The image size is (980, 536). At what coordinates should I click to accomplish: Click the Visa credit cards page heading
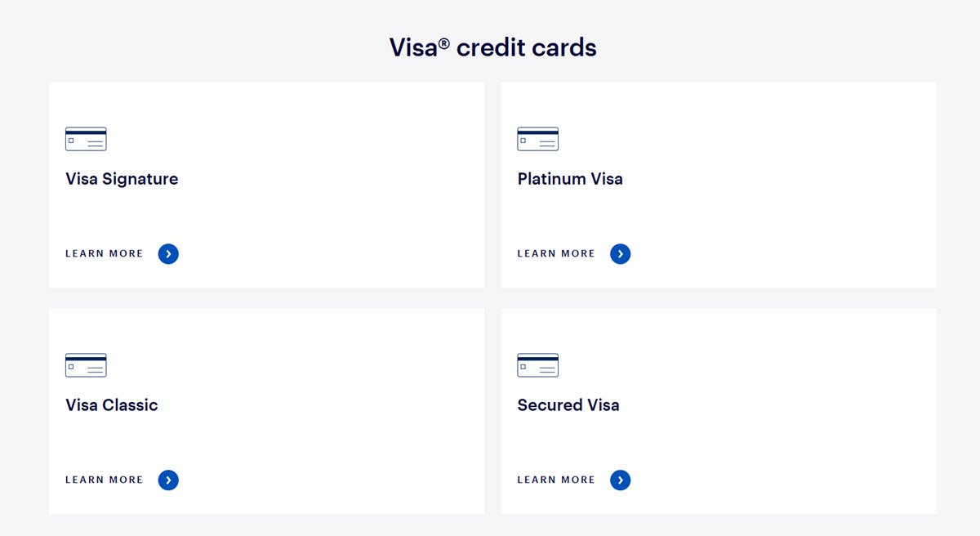pos(492,47)
